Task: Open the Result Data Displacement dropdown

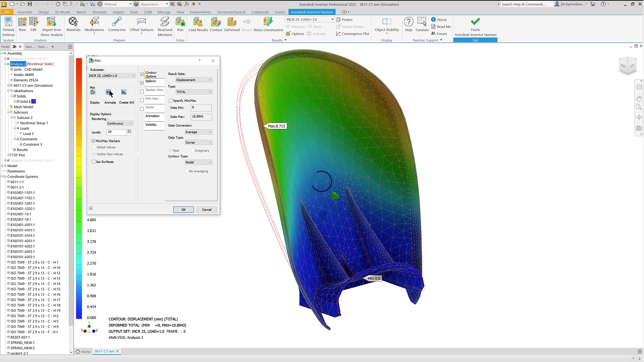Action: 194,80
